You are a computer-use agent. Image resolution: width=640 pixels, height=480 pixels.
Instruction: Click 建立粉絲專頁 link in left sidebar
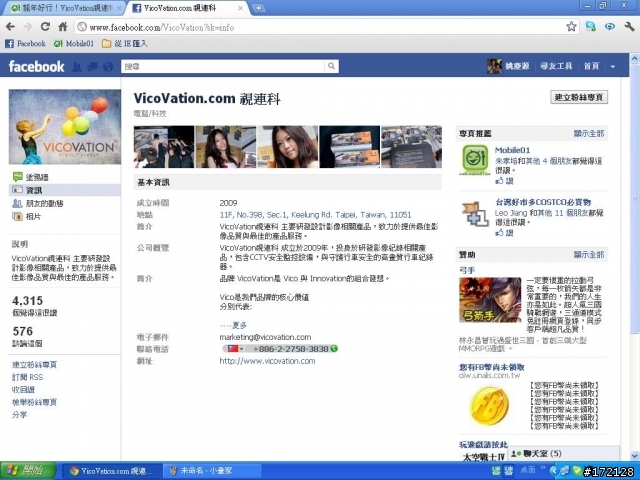point(34,364)
